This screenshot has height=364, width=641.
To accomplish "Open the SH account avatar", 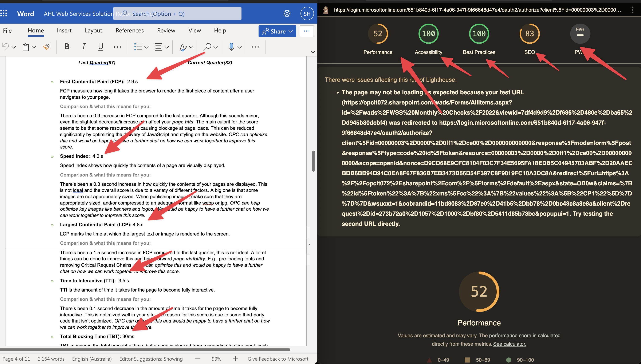I will pos(307,14).
